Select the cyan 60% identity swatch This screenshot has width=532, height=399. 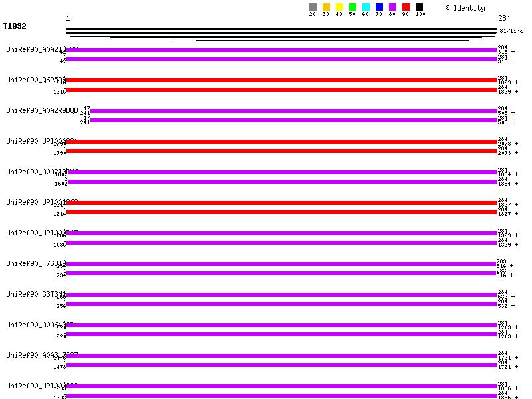click(x=366, y=7)
